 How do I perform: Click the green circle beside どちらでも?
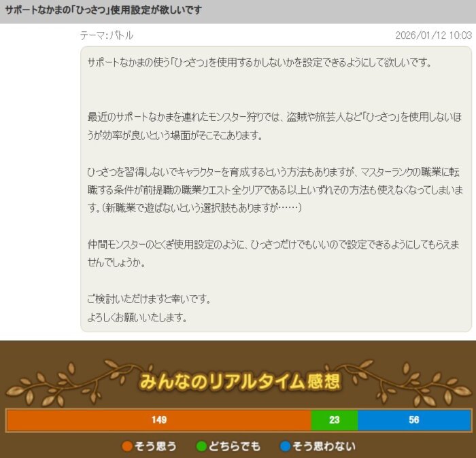[x=201, y=446]
